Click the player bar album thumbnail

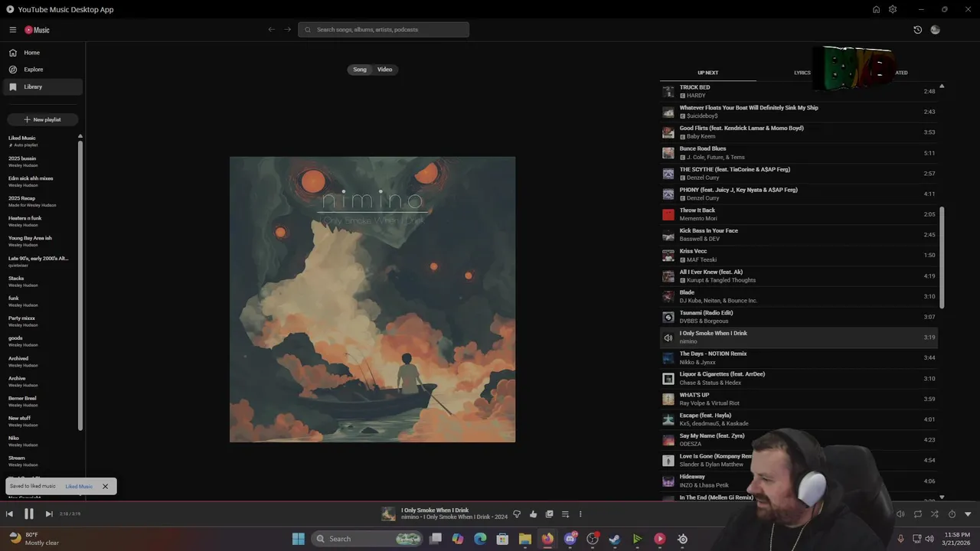pos(388,514)
